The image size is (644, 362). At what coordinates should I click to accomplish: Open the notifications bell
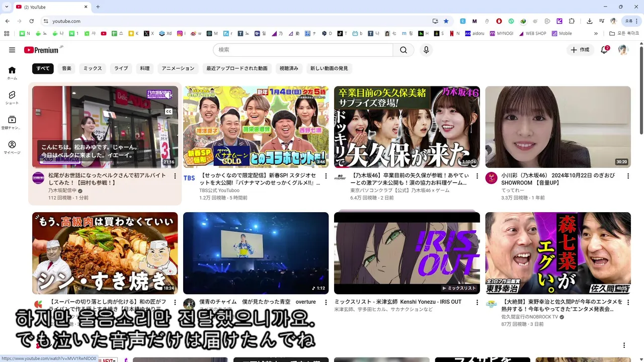click(x=605, y=50)
